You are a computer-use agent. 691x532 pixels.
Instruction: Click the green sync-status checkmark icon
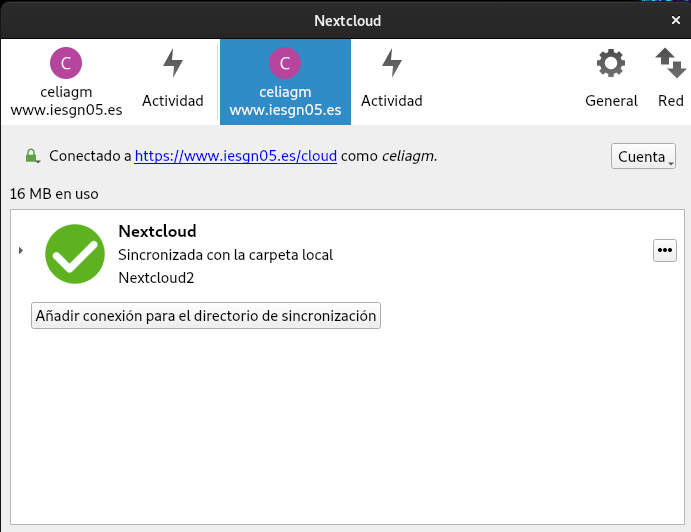coord(75,254)
